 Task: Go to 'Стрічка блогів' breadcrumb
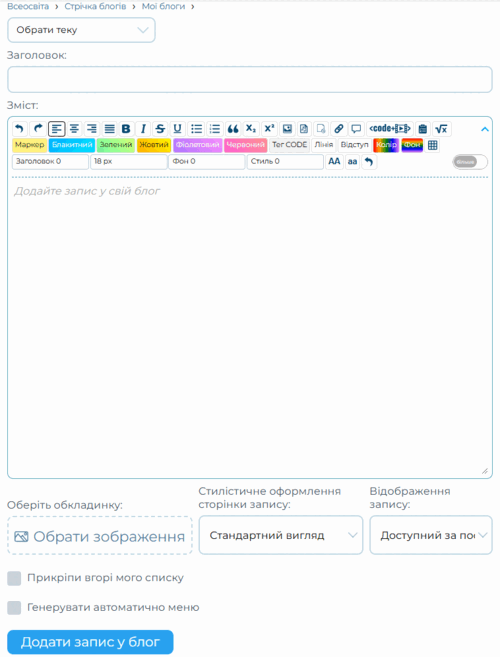pyautogui.click(x=95, y=6)
